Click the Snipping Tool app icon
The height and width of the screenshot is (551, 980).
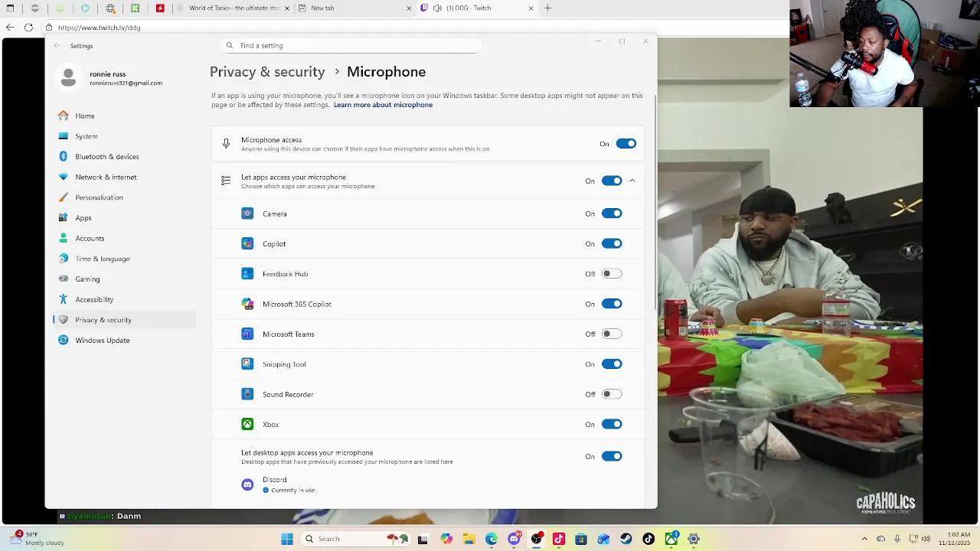tap(247, 364)
